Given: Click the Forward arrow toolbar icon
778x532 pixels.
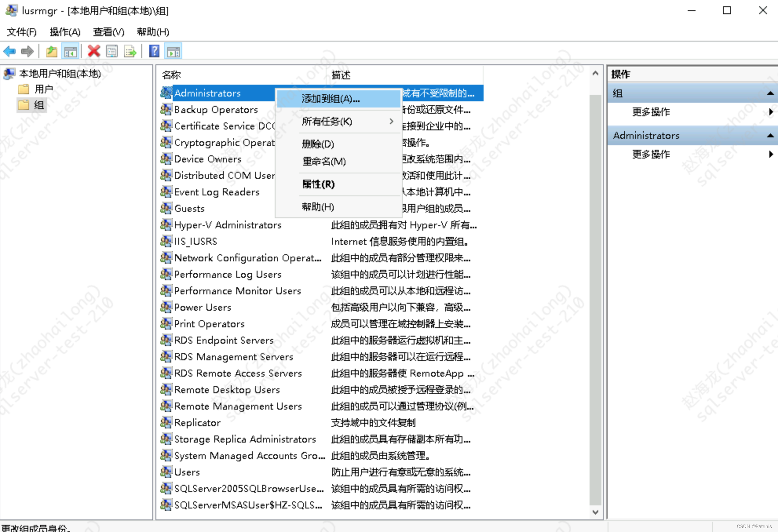Looking at the screenshot, I should (x=27, y=51).
